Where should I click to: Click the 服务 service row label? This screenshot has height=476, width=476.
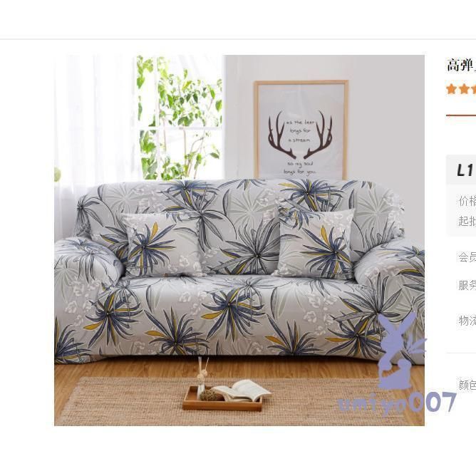pos(467,285)
